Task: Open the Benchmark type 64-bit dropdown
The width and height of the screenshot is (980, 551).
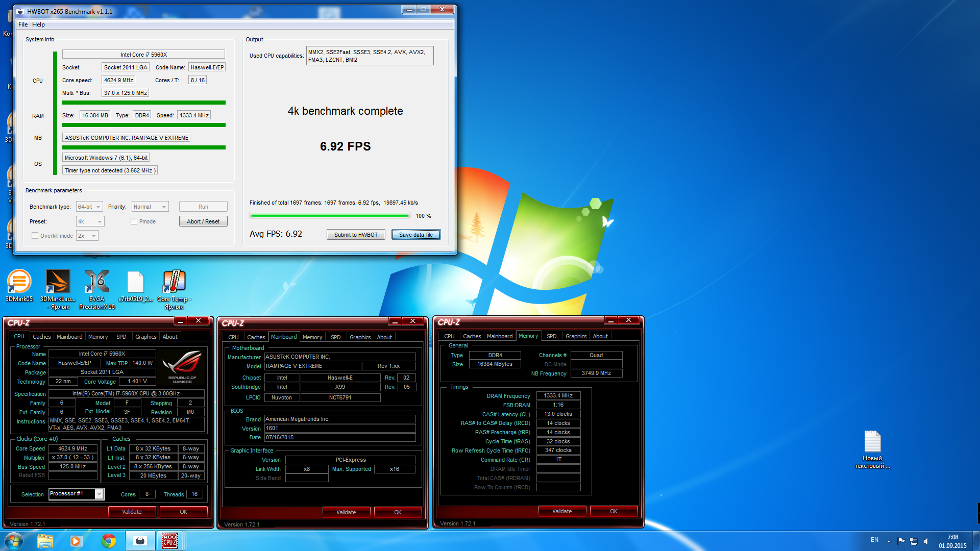Action: 89,207
